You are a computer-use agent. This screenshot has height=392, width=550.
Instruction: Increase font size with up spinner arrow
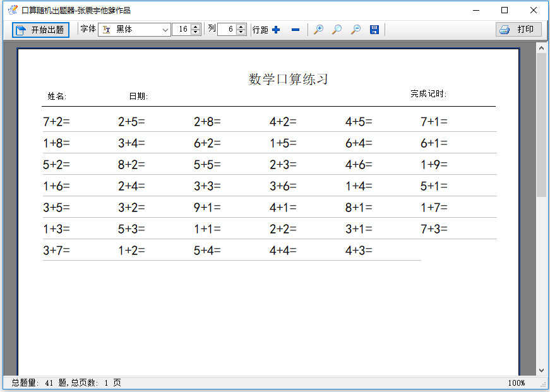point(195,27)
